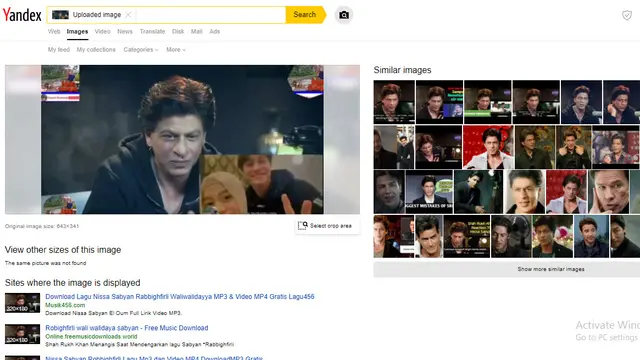Open Download Lagu Nissa Sabyan Rabbighfirli link
Screen dimensions: 640x360
180,297
